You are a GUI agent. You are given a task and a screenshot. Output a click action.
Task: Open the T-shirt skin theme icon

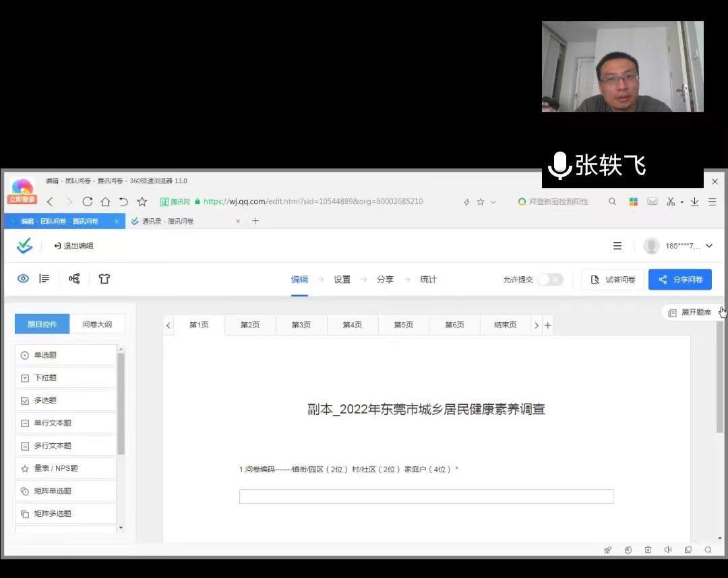(x=104, y=279)
